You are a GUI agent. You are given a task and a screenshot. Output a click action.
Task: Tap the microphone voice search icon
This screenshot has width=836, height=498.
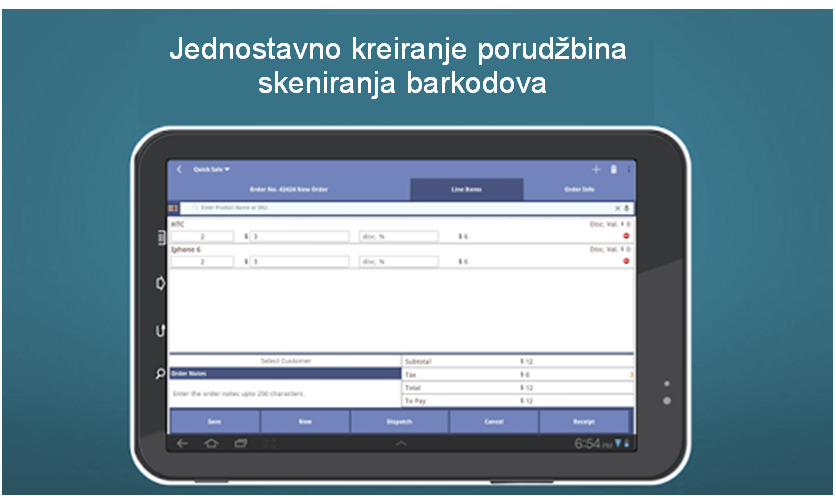[x=627, y=207]
